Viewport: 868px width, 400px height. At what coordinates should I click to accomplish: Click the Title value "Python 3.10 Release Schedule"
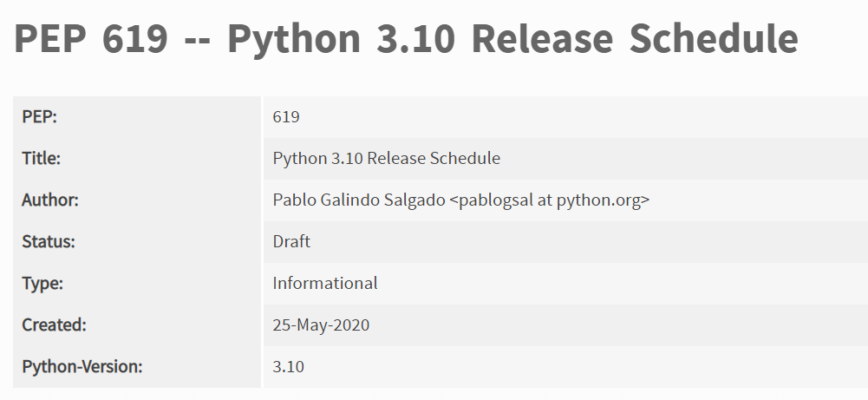386,159
